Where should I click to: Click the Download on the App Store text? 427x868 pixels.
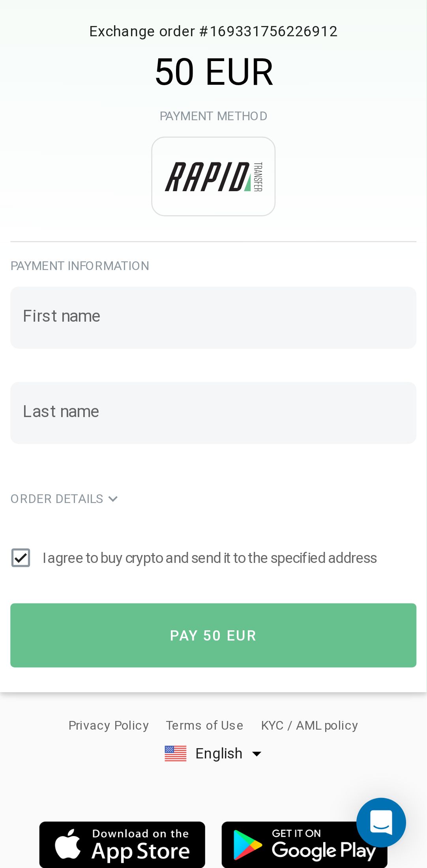pyautogui.click(x=140, y=845)
